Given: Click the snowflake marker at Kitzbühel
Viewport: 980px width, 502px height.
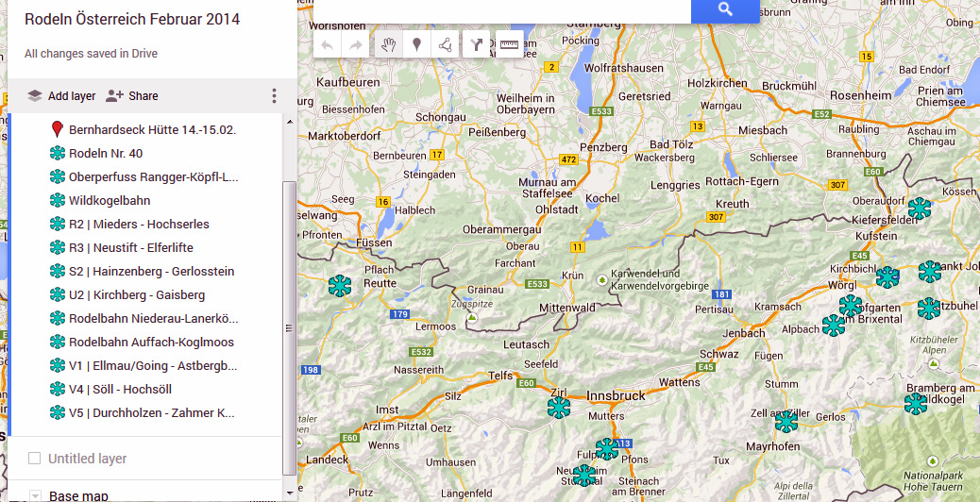Looking at the screenshot, I should 929,309.
